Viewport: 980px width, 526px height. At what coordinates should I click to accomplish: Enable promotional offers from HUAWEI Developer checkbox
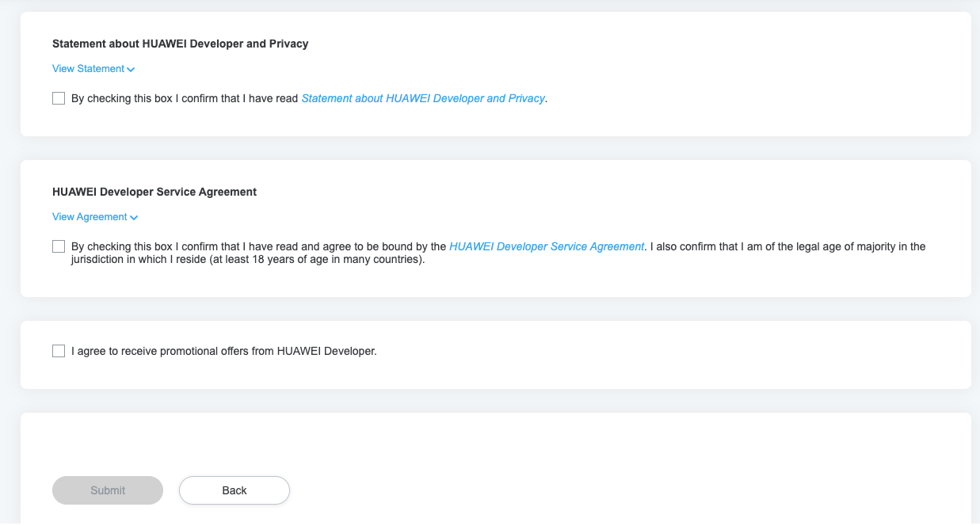(x=59, y=351)
